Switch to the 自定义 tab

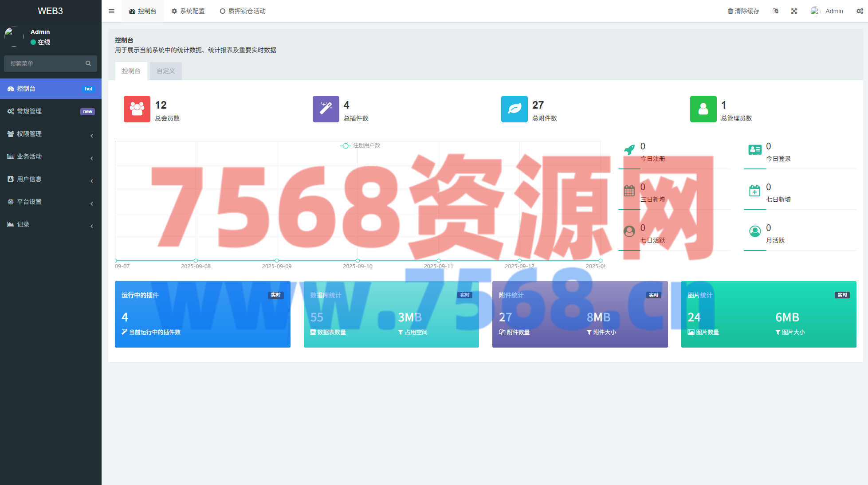(x=165, y=71)
